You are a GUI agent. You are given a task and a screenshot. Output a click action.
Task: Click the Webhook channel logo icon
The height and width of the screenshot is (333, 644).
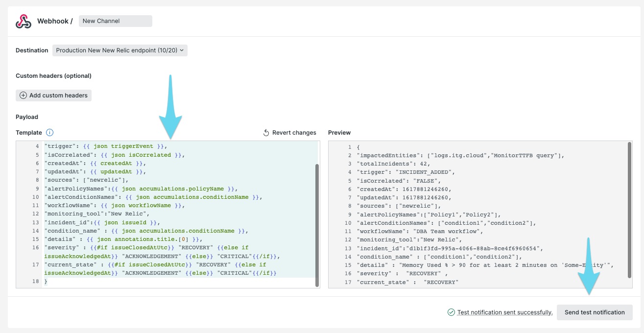click(23, 21)
